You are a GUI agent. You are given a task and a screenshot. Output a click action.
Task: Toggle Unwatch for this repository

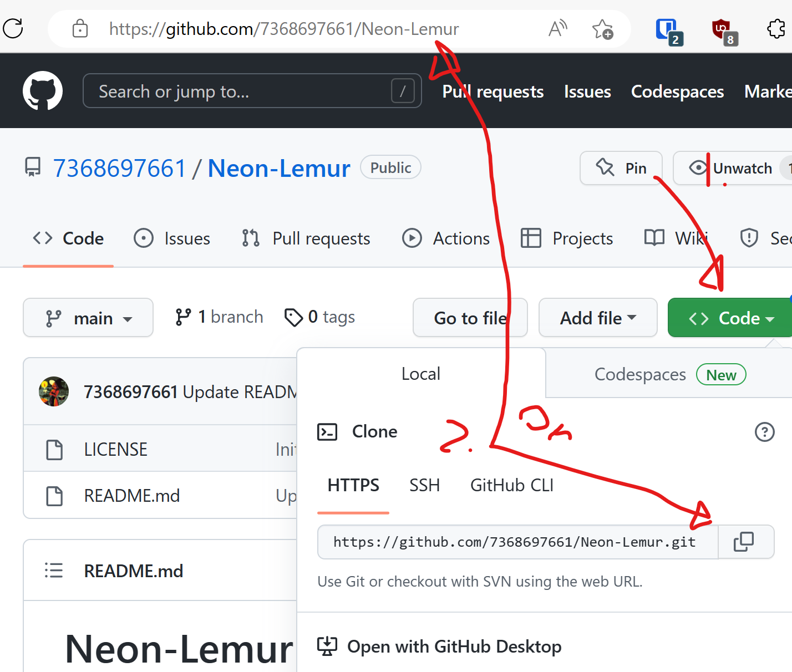tap(743, 168)
